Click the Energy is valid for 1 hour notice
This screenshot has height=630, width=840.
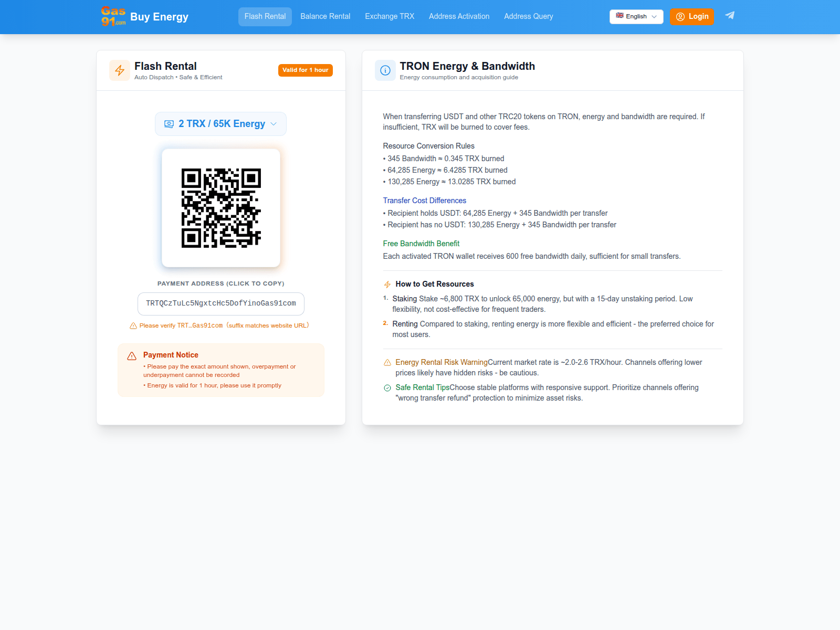tap(213, 385)
